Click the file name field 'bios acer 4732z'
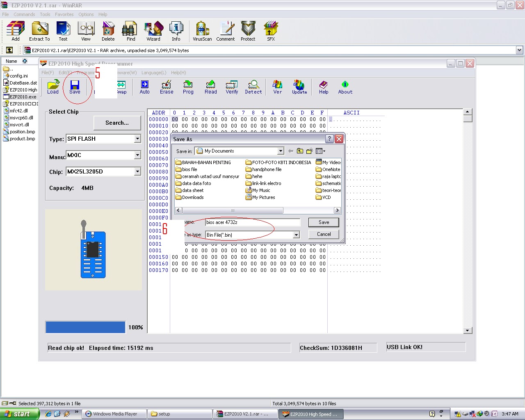Screen dimensions: 525x420 [x=253, y=222]
